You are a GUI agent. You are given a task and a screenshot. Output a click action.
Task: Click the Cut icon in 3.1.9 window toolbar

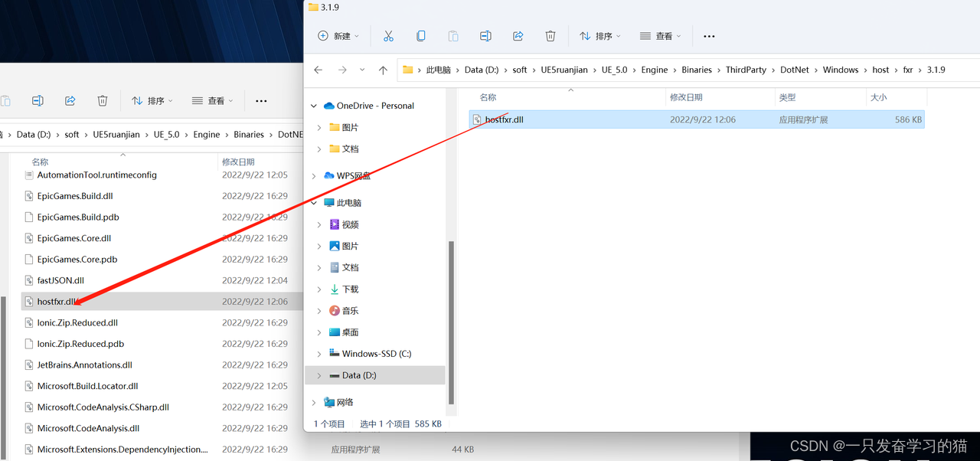(x=388, y=36)
